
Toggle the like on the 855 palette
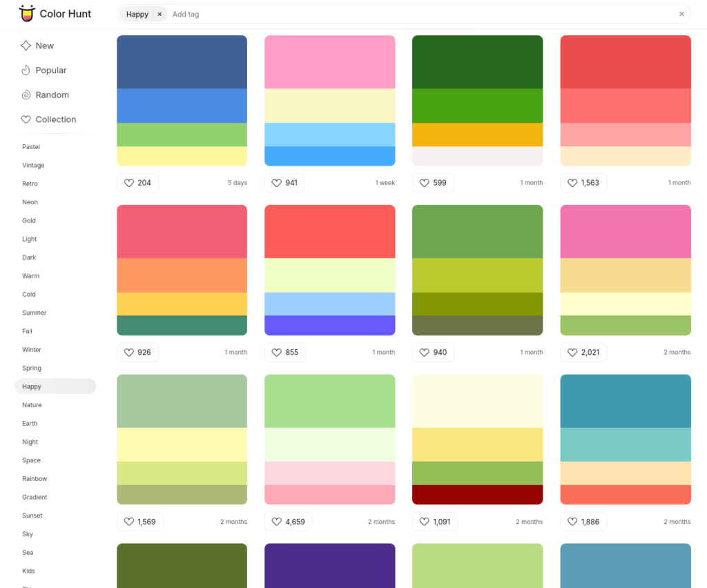(276, 352)
